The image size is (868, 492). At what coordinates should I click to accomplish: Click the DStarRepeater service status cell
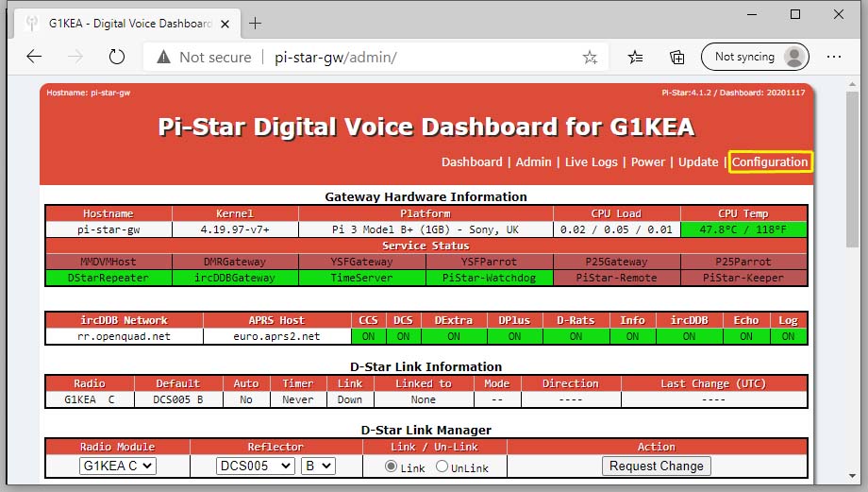point(108,278)
